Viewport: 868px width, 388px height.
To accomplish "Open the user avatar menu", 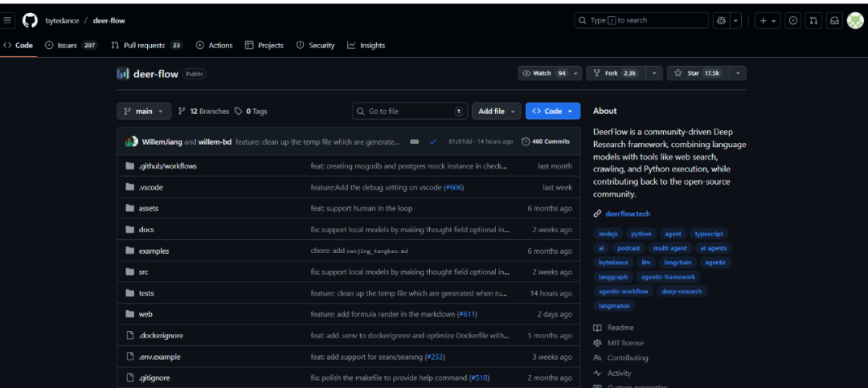I will pyautogui.click(x=854, y=20).
